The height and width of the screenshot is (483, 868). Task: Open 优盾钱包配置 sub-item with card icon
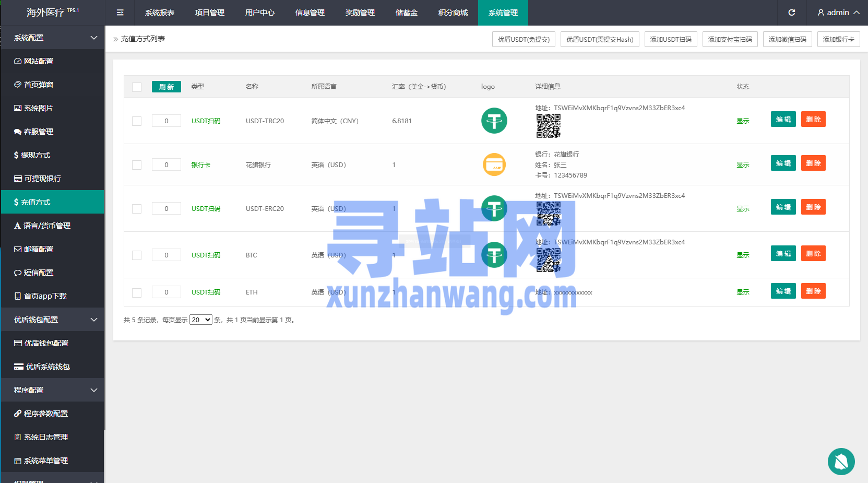coord(52,343)
